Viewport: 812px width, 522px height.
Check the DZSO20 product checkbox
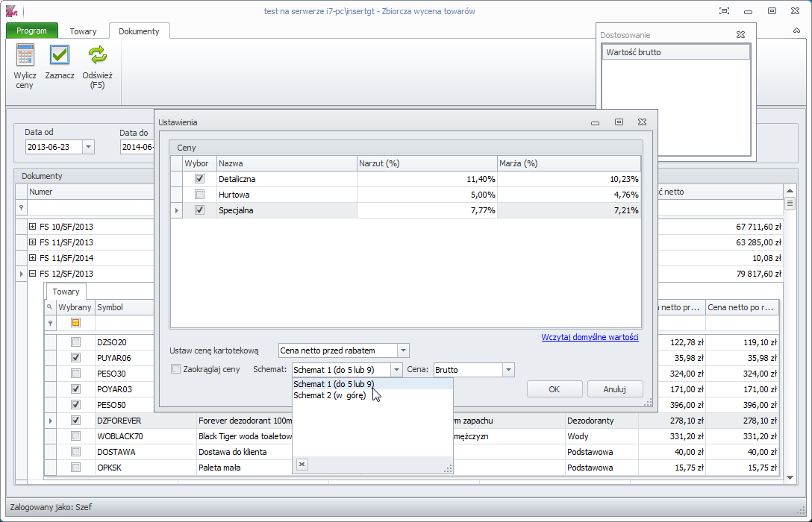pos(75,342)
